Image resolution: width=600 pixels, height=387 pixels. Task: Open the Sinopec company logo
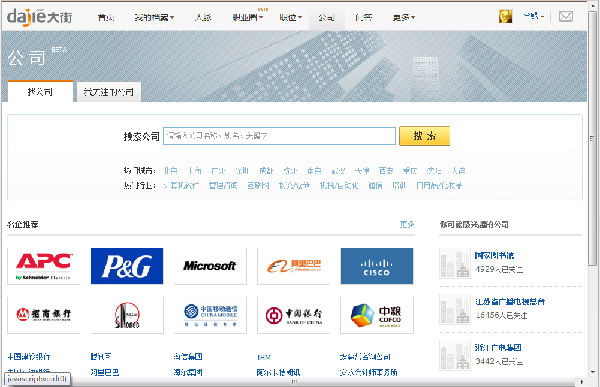127,315
